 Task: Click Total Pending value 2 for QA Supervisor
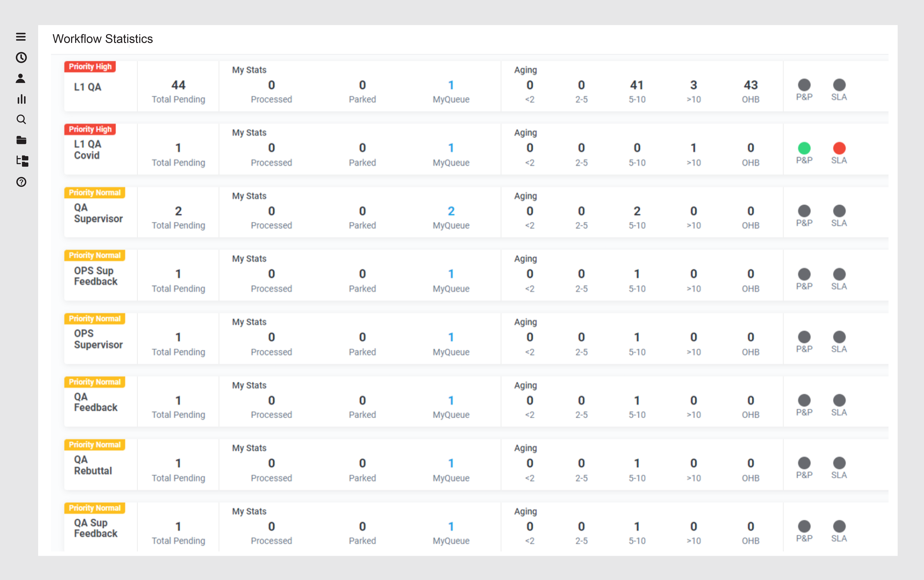[178, 211]
